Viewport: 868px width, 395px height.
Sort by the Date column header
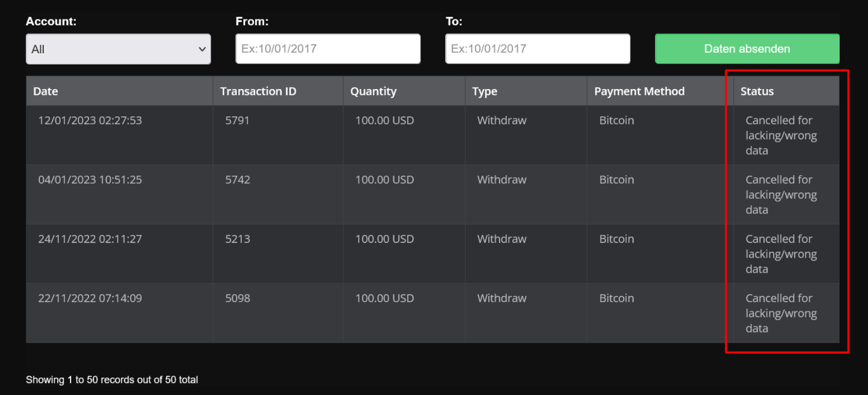click(x=46, y=91)
